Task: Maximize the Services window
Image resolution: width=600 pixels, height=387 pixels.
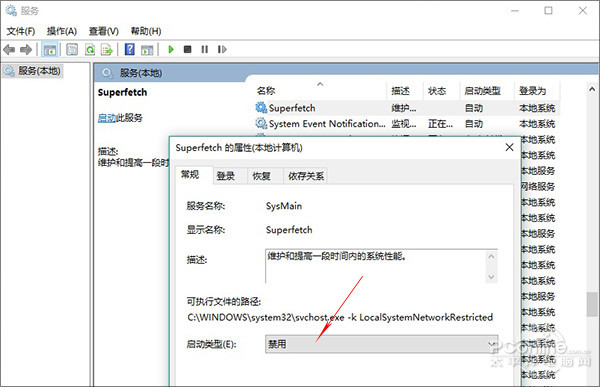Action: click(548, 11)
